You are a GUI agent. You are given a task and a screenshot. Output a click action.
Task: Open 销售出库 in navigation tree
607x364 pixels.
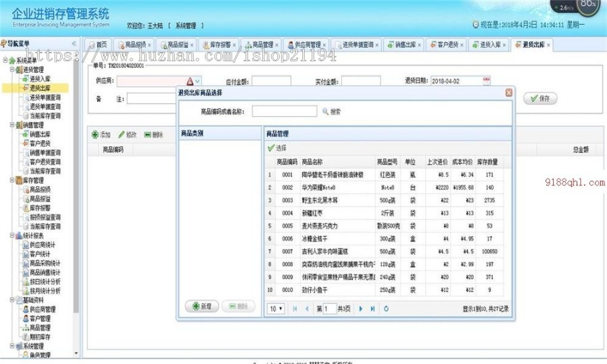tap(40, 134)
